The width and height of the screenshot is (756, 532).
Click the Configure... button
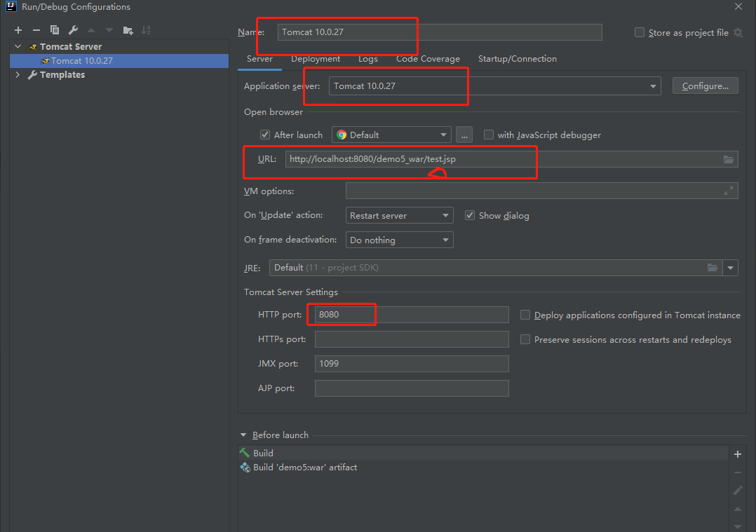[705, 86]
